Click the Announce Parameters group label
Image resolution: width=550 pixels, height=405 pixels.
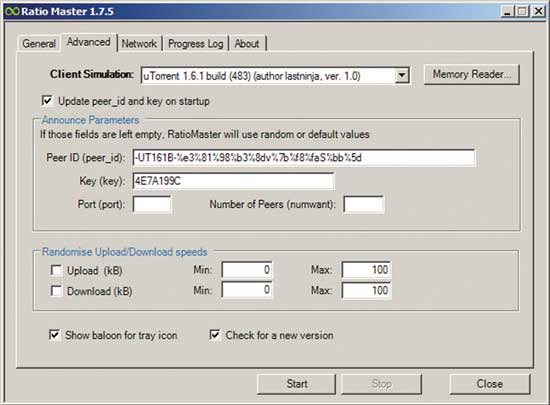(x=90, y=120)
